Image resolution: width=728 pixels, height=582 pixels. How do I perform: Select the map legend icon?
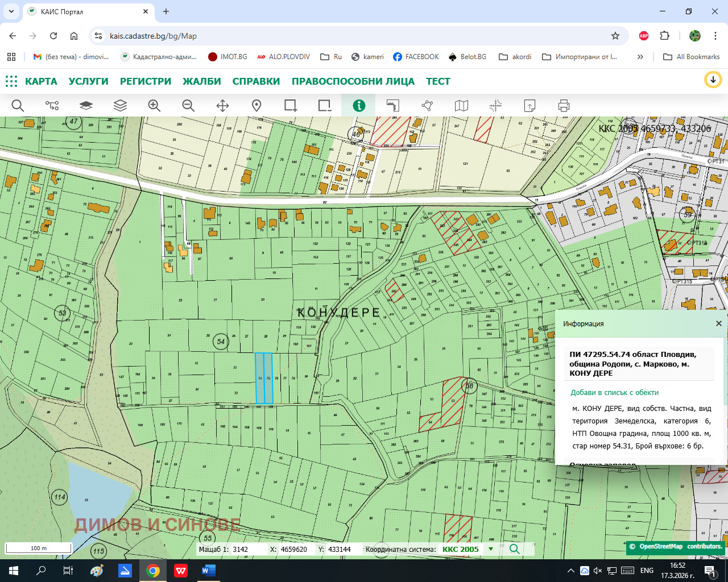click(x=461, y=105)
